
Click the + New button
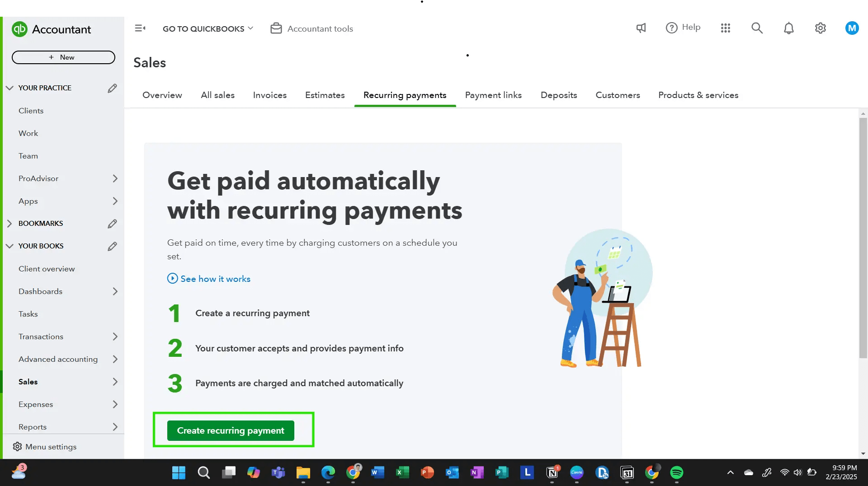point(63,57)
